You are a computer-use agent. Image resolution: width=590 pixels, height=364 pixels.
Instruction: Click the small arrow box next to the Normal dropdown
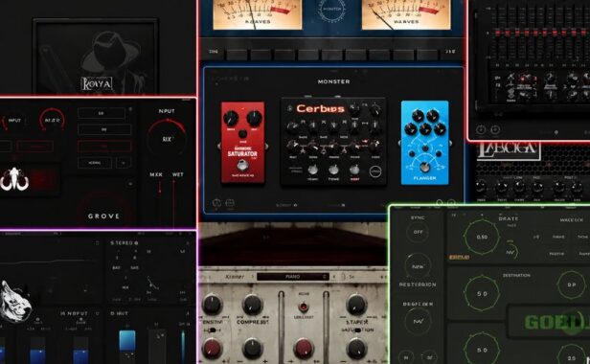tap(124, 163)
